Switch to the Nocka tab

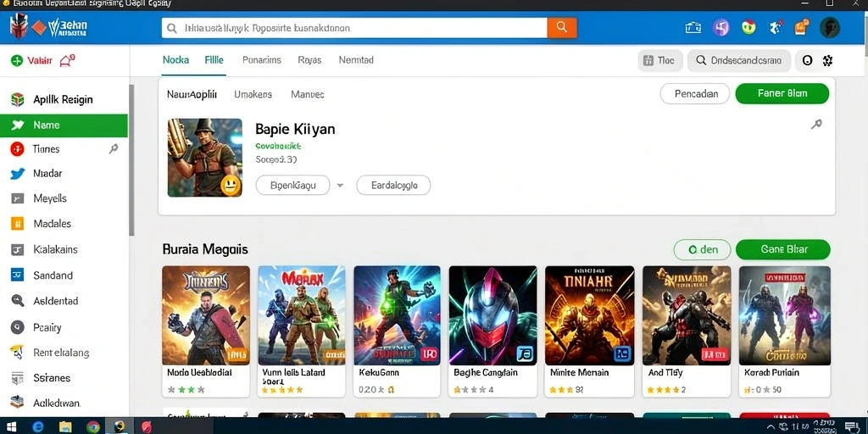pyautogui.click(x=175, y=60)
